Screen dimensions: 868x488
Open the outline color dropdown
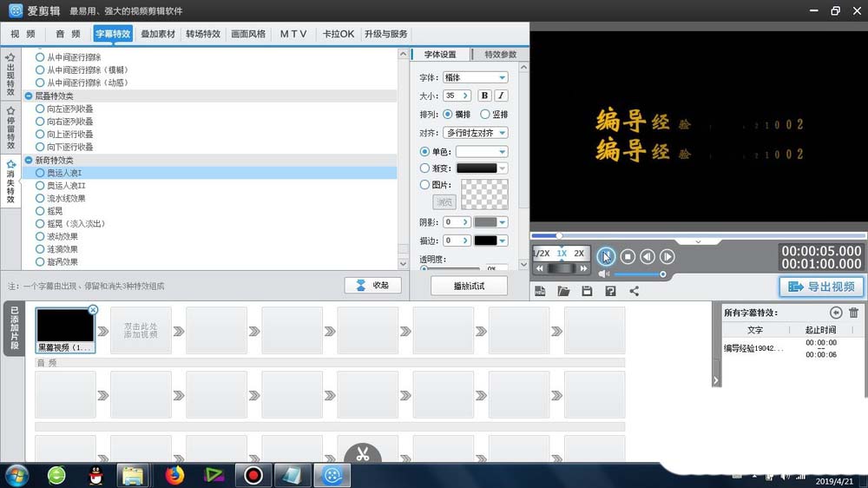click(x=502, y=241)
